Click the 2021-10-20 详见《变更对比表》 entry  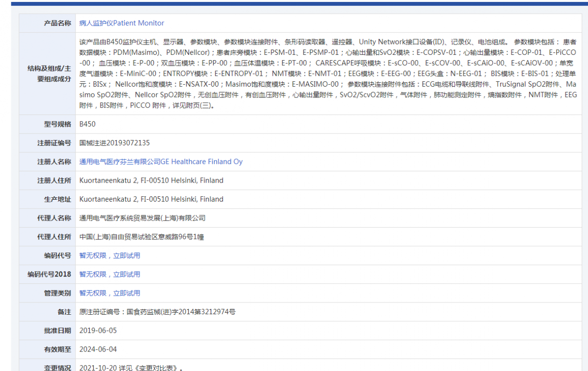[x=131, y=368]
